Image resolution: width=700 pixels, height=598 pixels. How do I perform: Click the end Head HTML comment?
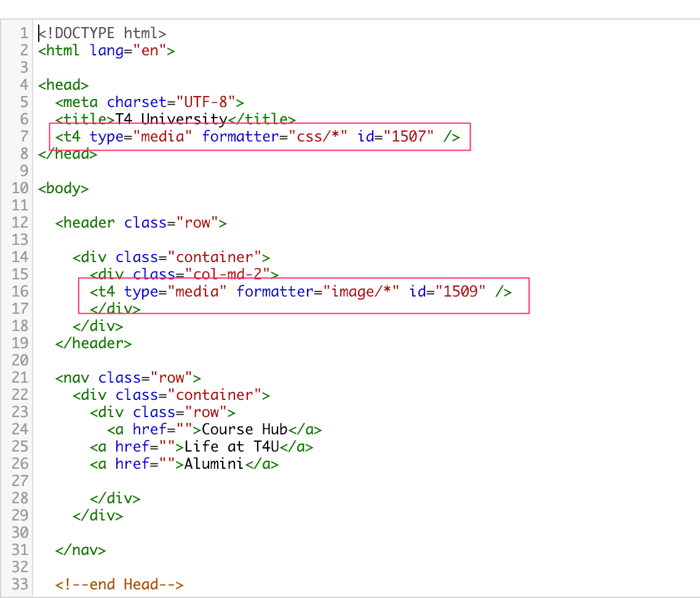(x=119, y=584)
